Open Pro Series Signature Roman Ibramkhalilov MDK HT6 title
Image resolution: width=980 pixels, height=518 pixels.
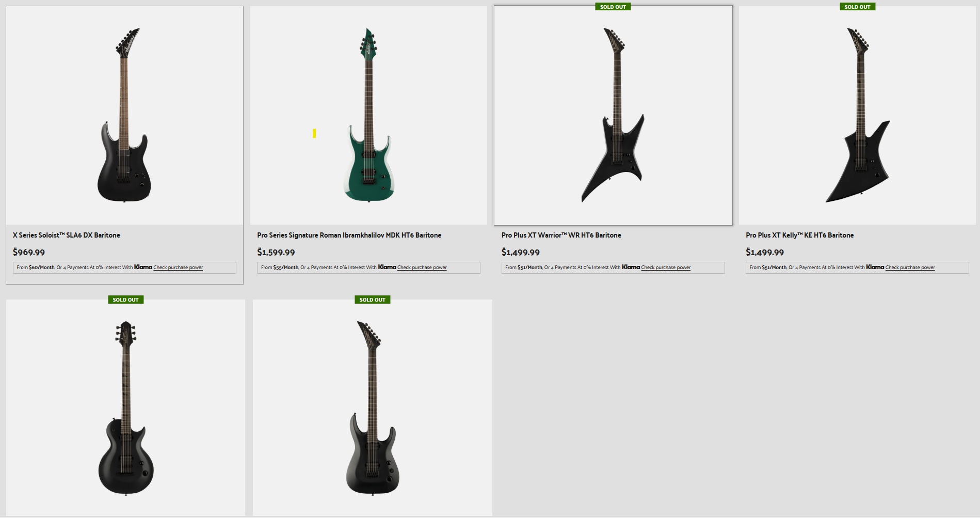pyautogui.click(x=349, y=235)
